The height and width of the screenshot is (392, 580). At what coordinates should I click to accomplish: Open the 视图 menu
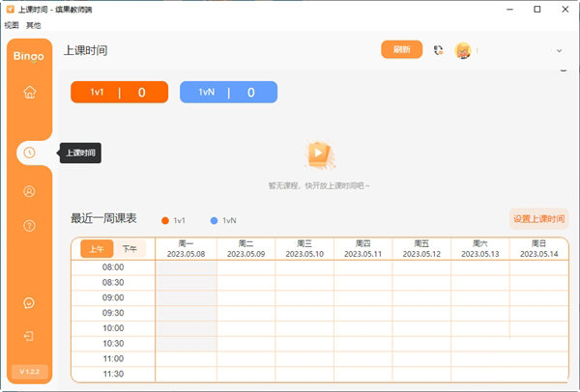pyautogui.click(x=12, y=25)
